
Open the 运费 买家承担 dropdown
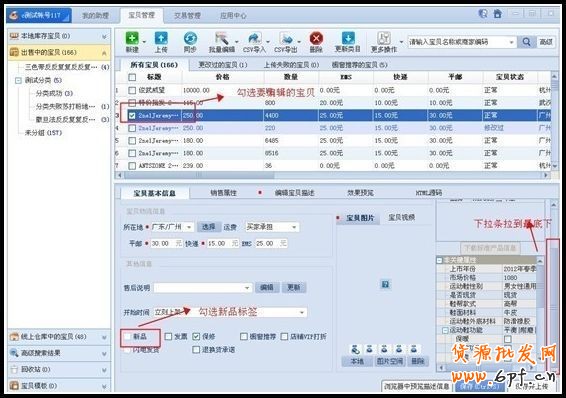click(x=294, y=227)
